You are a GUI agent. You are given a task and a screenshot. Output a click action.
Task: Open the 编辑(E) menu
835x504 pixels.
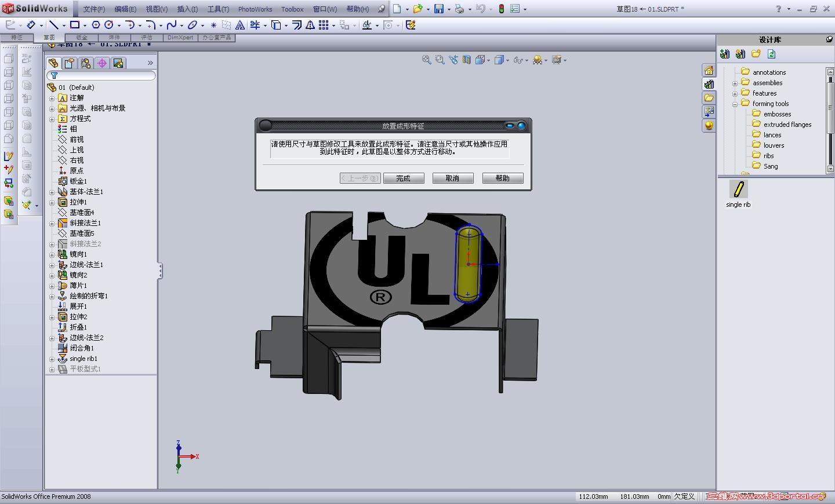[x=125, y=9]
